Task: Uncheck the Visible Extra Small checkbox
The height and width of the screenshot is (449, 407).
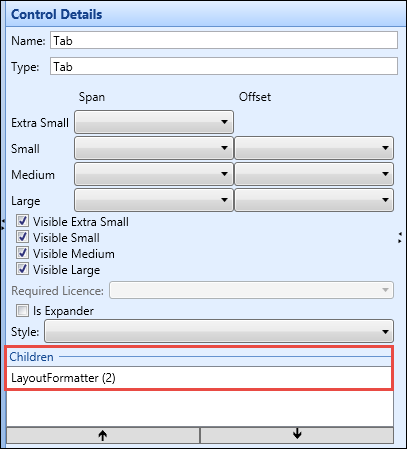Action: coord(22,221)
